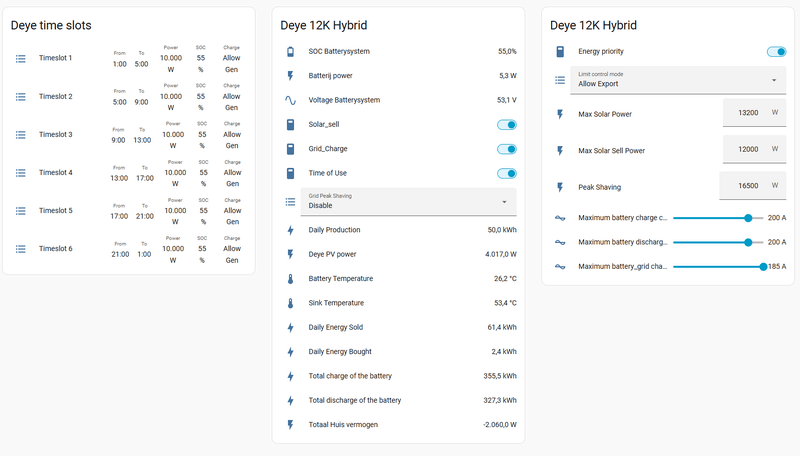Click the icon next to Grid_Charge
Screen dimensions: 800x456
pyautogui.click(x=290, y=149)
